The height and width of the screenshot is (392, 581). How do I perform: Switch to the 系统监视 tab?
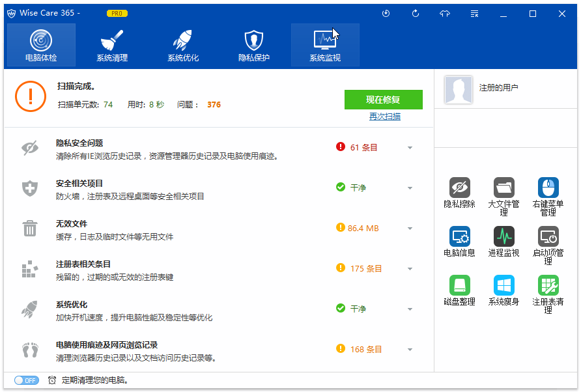(325, 46)
